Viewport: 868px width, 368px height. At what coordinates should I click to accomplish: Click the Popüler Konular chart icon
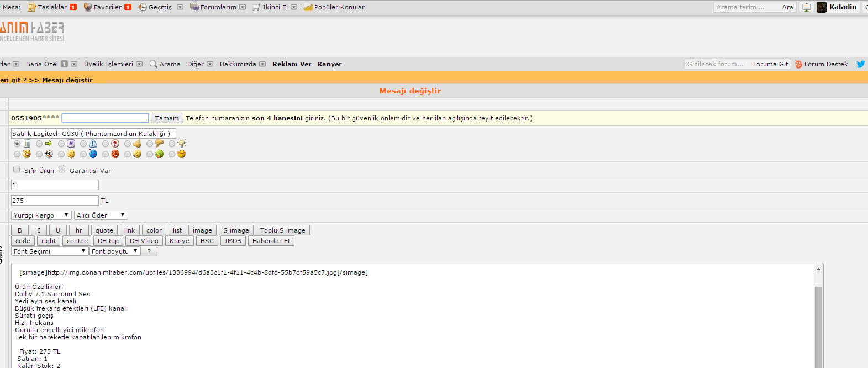tap(308, 7)
